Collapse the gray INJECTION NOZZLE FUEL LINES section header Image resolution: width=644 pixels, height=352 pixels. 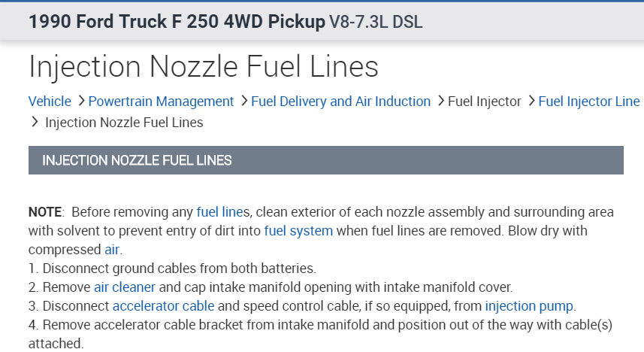(325, 160)
